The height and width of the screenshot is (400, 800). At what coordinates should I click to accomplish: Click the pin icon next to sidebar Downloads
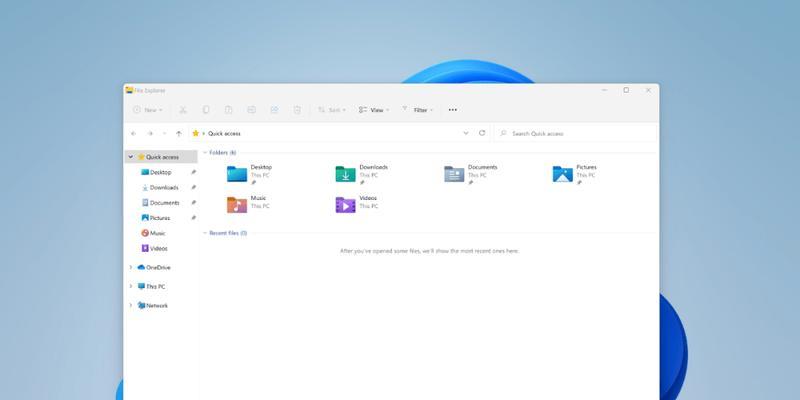pos(193,188)
